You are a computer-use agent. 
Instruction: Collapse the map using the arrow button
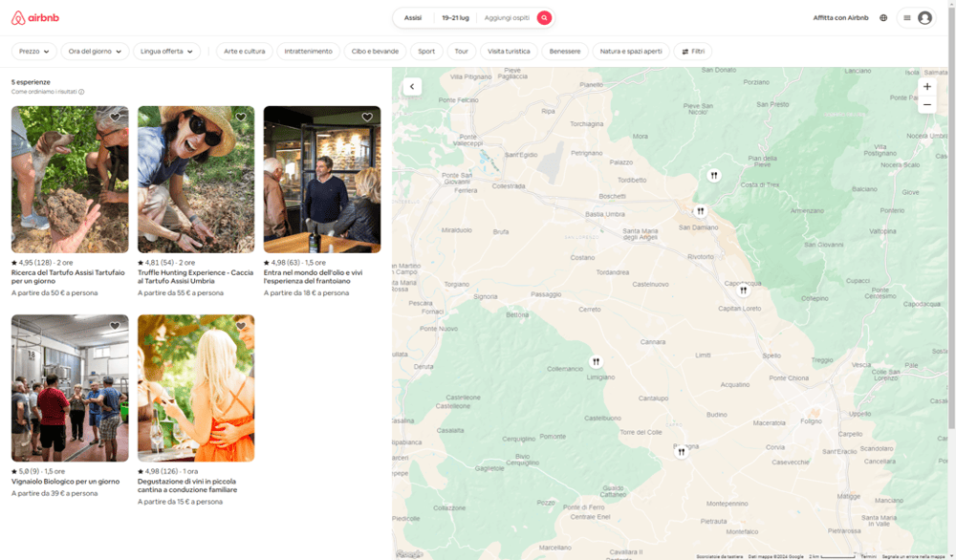click(412, 87)
